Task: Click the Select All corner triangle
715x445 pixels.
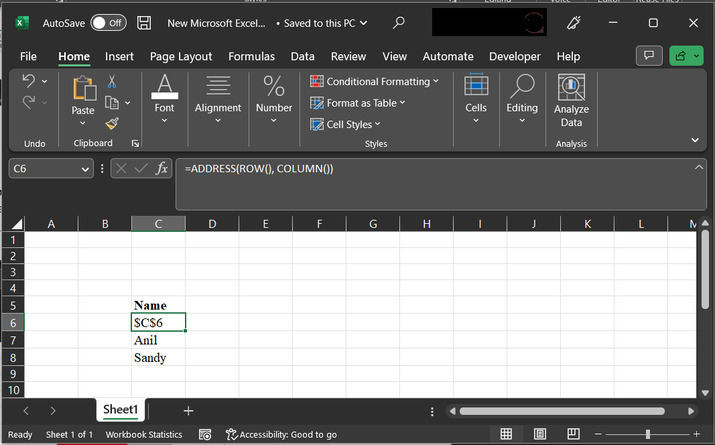Action: coord(17,223)
